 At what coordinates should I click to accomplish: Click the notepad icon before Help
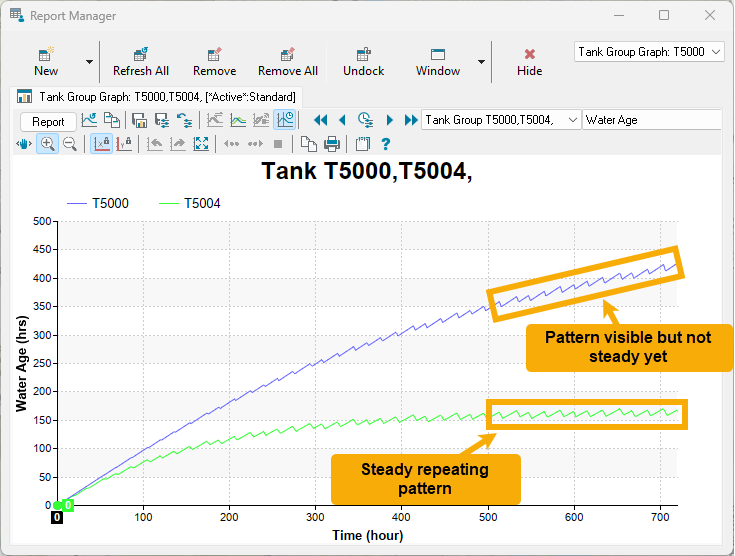pos(362,144)
